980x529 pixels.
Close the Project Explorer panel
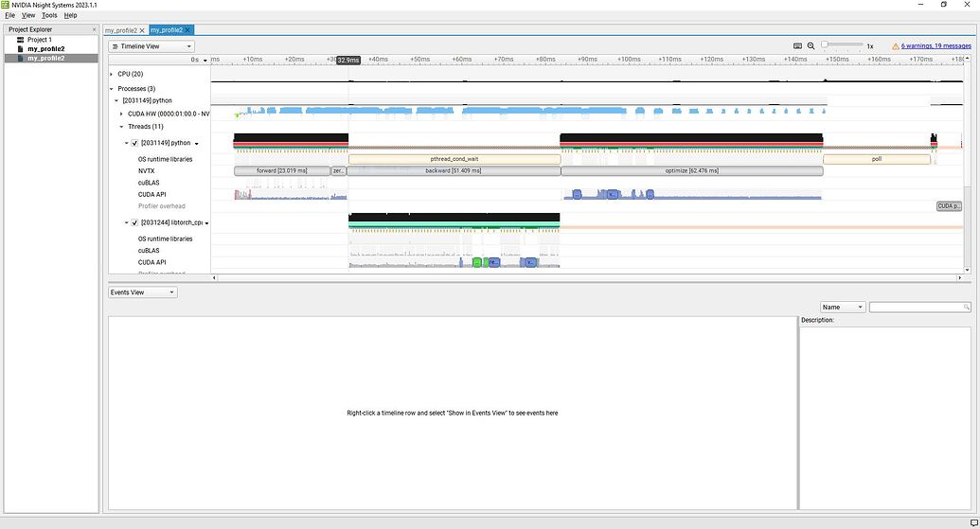pyautogui.click(x=94, y=29)
